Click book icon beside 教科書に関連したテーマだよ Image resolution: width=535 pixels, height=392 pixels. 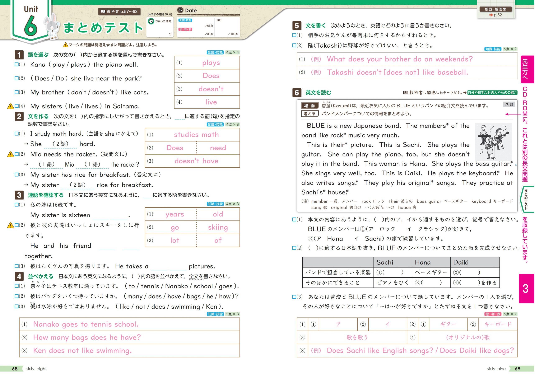click(405, 93)
